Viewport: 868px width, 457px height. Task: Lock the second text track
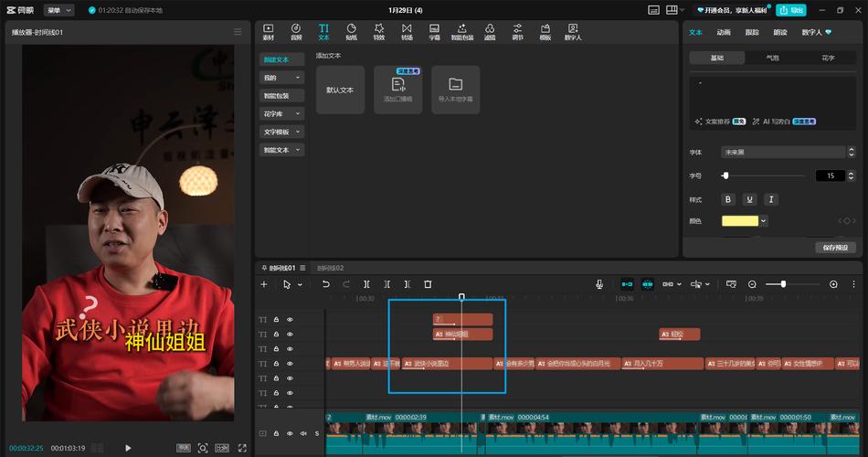pos(276,334)
